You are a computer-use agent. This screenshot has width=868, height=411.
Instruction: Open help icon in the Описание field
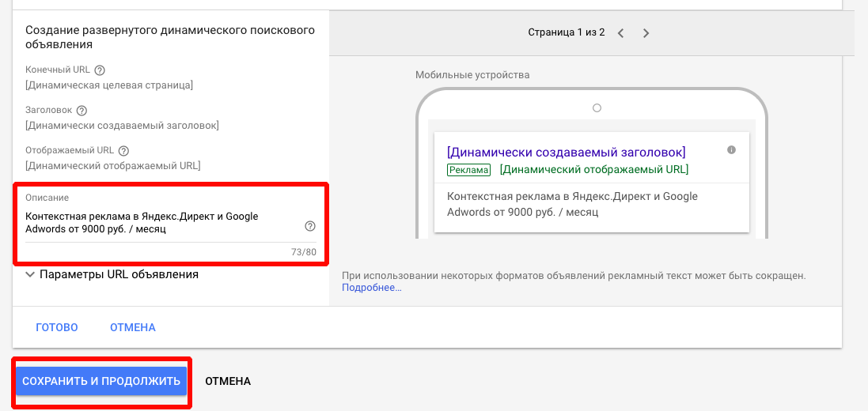[310, 226]
